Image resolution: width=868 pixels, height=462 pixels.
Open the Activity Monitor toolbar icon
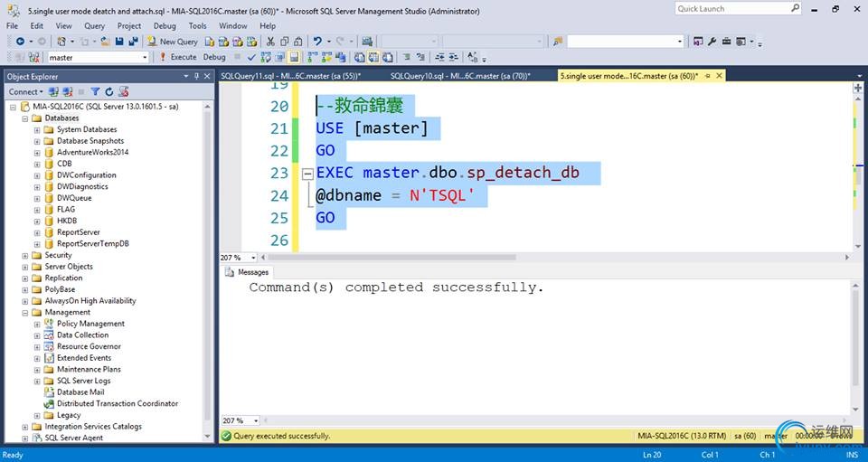pyautogui.click(x=368, y=42)
